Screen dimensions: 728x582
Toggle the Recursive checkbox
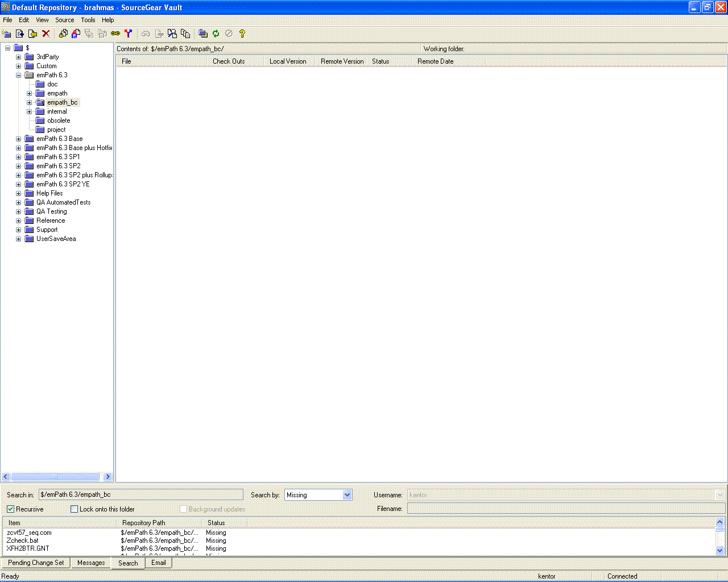[x=10, y=509]
